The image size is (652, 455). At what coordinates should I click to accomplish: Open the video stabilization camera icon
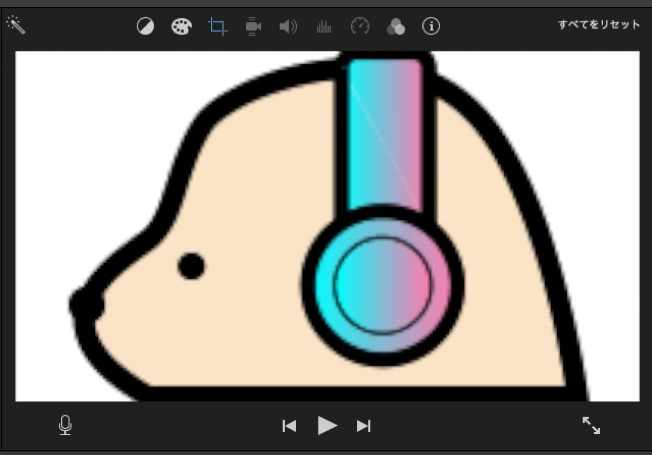click(253, 27)
